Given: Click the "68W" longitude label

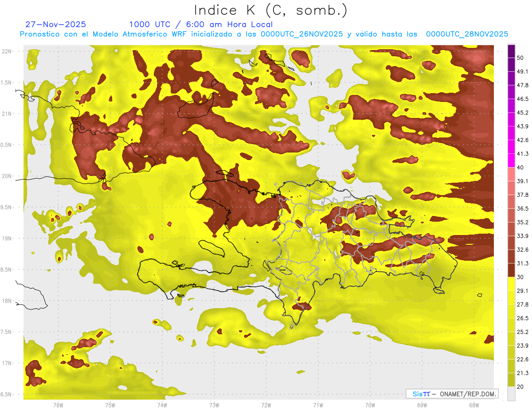Looking at the screenshot, I should (473, 405).
